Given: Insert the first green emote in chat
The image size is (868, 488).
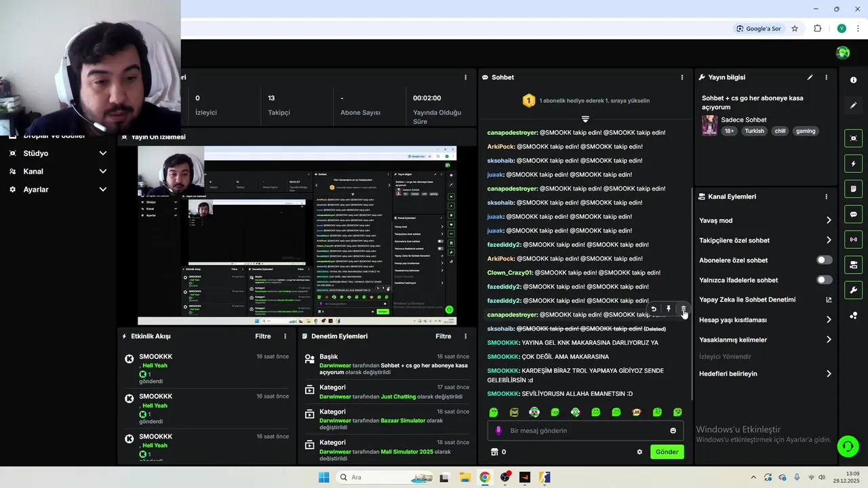Looking at the screenshot, I should (x=494, y=412).
